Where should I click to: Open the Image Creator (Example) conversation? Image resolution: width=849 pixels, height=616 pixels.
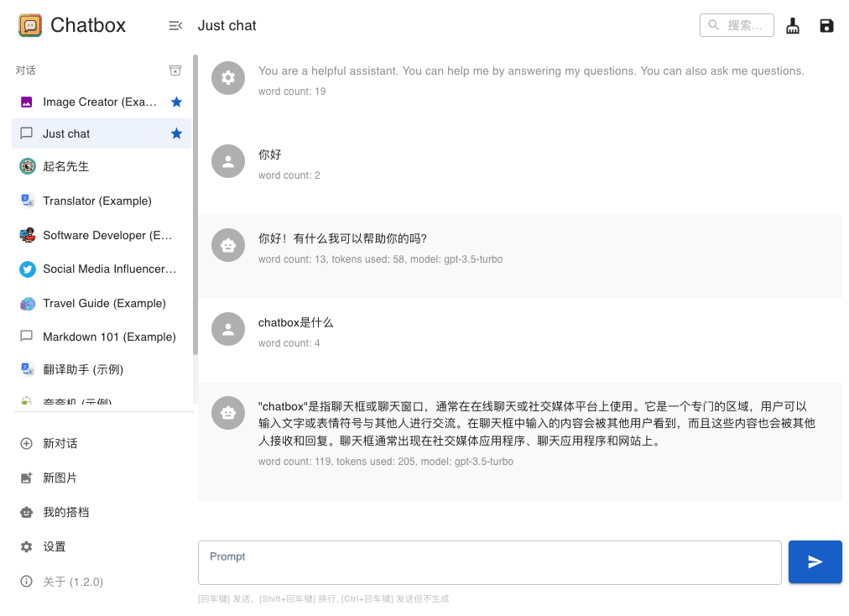click(x=102, y=102)
